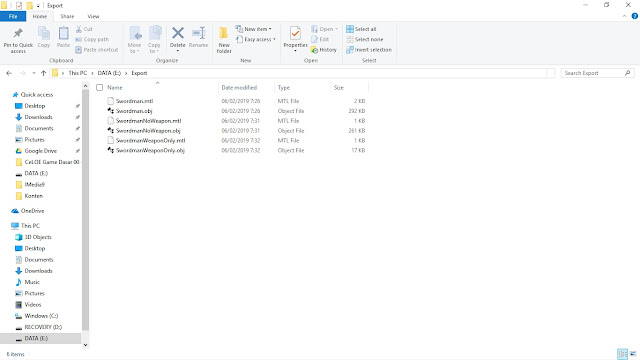Open Windows (C:) drive in navigation pane
640x360 pixels.
[41, 316]
